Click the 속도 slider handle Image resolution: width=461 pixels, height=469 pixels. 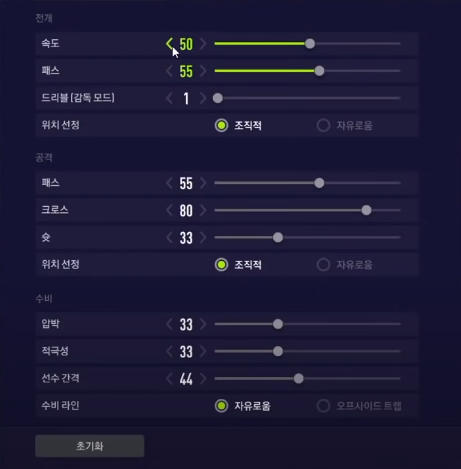tap(310, 44)
